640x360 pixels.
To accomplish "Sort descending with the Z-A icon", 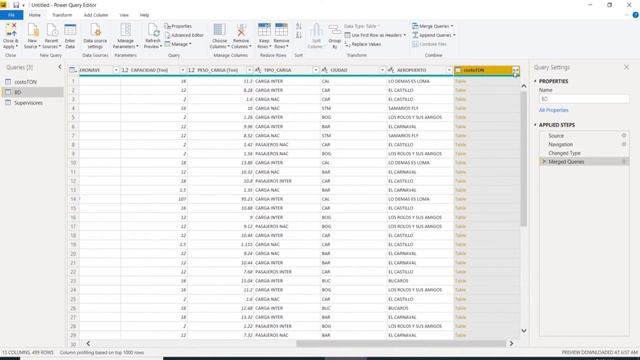I will coord(299,36).
